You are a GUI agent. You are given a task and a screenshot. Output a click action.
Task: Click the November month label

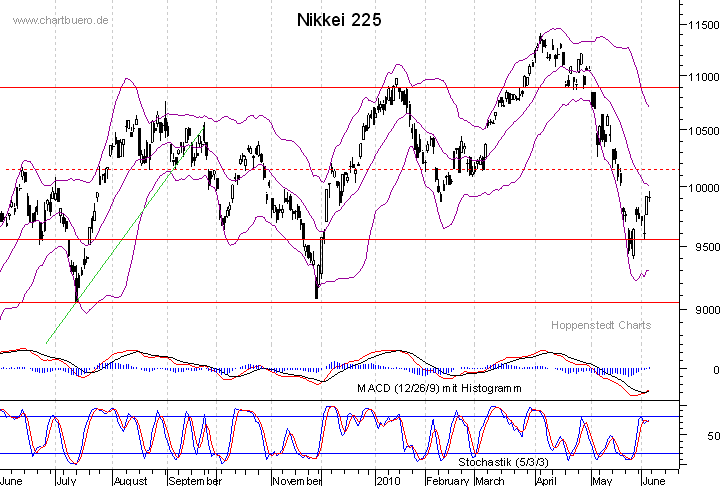pos(297,481)
